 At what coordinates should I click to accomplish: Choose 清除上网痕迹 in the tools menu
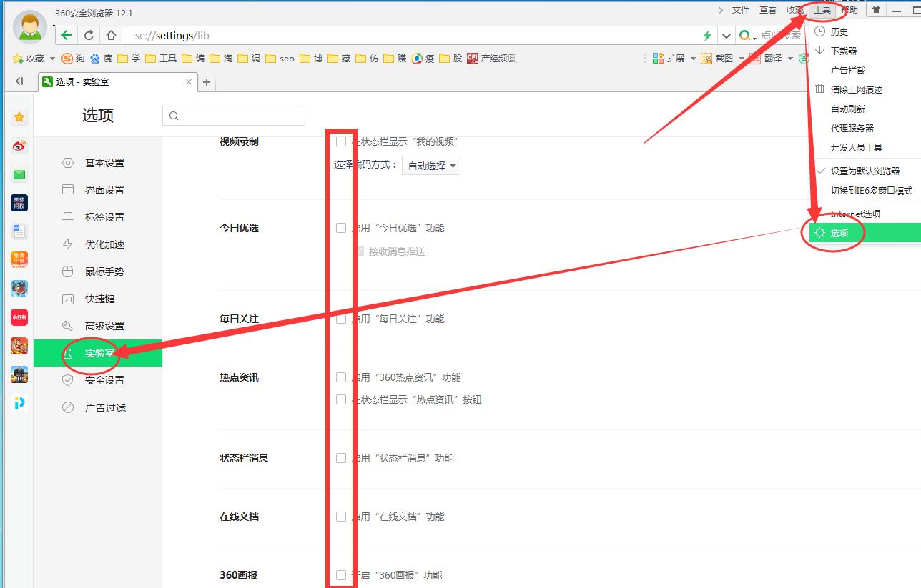click(865, 89)
